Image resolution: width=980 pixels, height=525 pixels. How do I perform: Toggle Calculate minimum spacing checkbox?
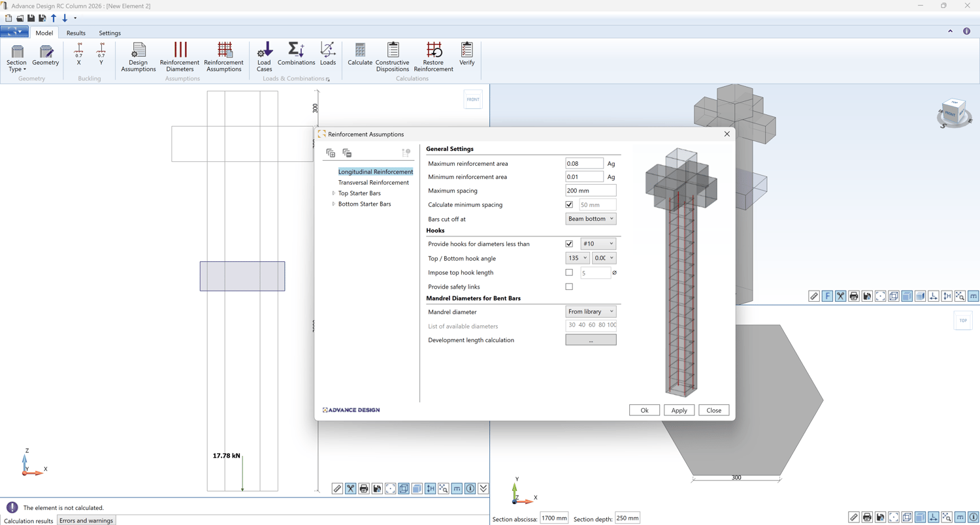click(x=569, y=205)
